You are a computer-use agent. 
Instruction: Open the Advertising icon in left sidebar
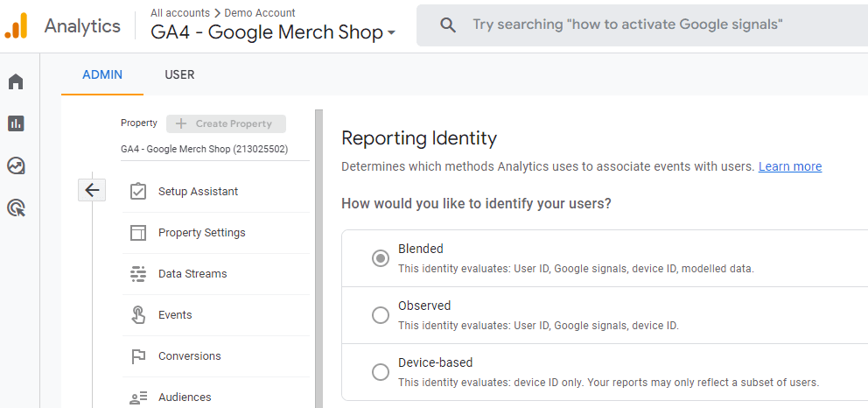pyautogui.click(x=16, y=208)
